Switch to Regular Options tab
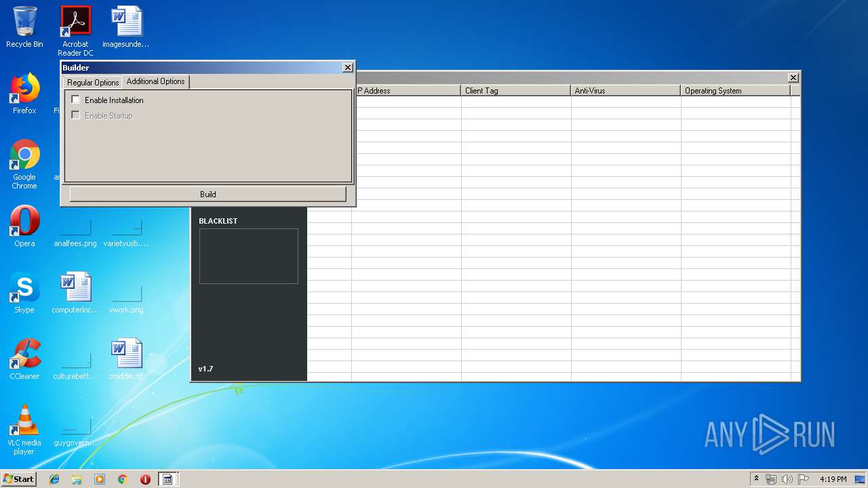This screenshot has width=868, height=488. click(93, 82)
